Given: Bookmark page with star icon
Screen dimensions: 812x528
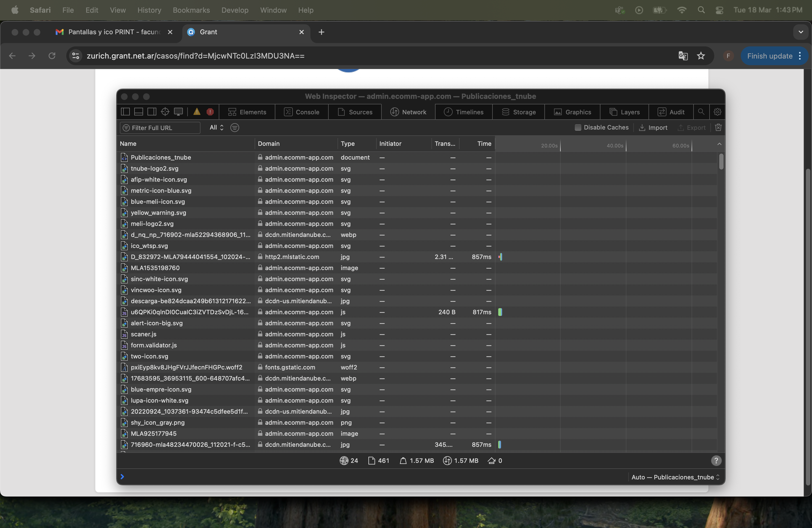Looking at the screenshot, I should click(x=701, y=56).
